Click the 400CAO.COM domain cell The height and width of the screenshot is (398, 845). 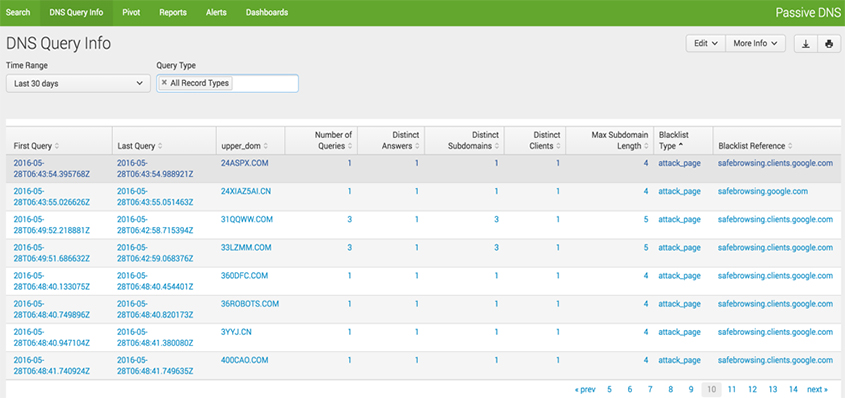tap(245, 360)
